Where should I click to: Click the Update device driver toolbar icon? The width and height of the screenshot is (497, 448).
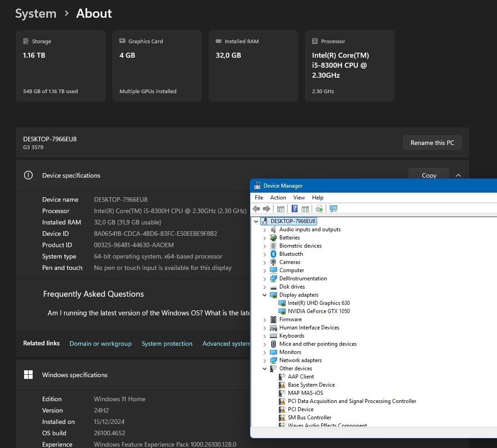(319, 209)
